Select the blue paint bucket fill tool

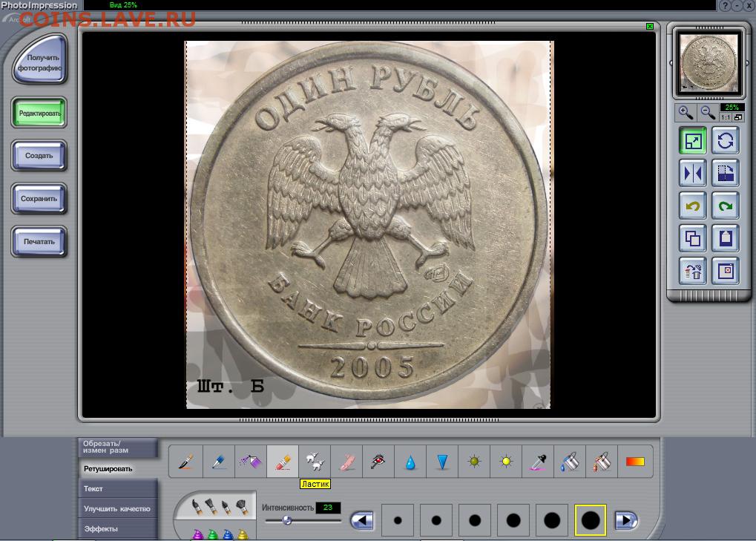[x=569, y=462]
